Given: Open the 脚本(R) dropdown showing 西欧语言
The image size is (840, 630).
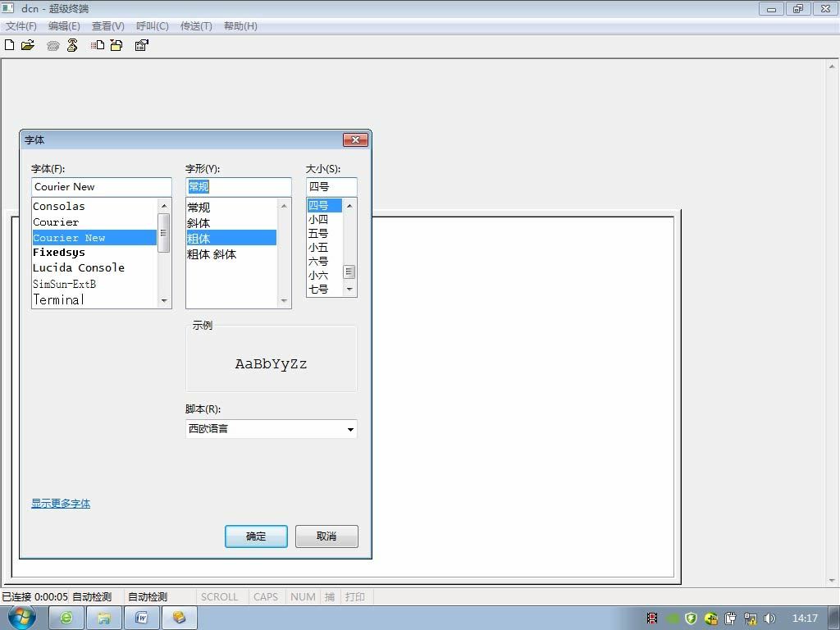Looking at the screenshot, I should click(271, 428).
